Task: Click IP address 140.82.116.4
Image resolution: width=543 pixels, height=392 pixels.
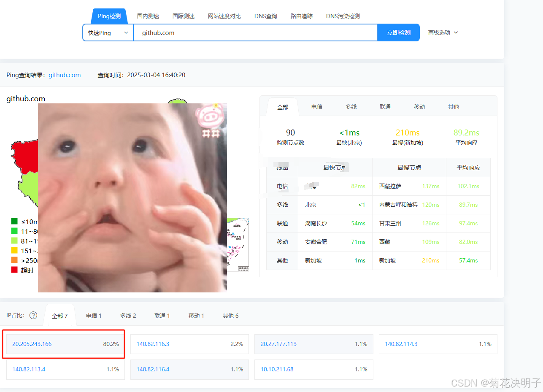Action: coord(153,369)
